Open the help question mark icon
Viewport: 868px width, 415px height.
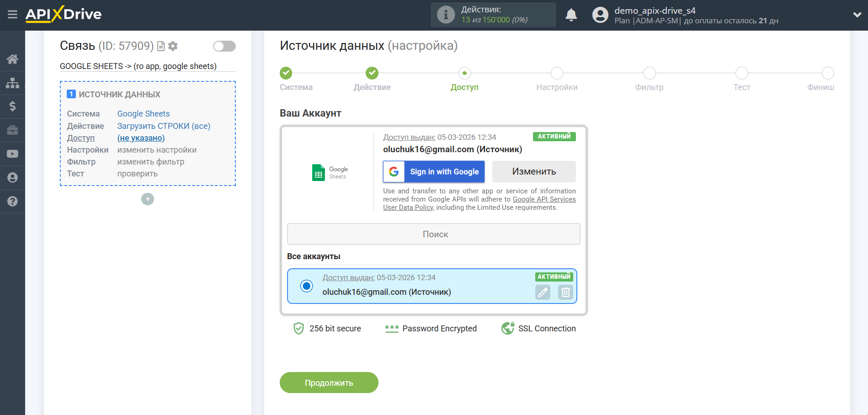12,202
